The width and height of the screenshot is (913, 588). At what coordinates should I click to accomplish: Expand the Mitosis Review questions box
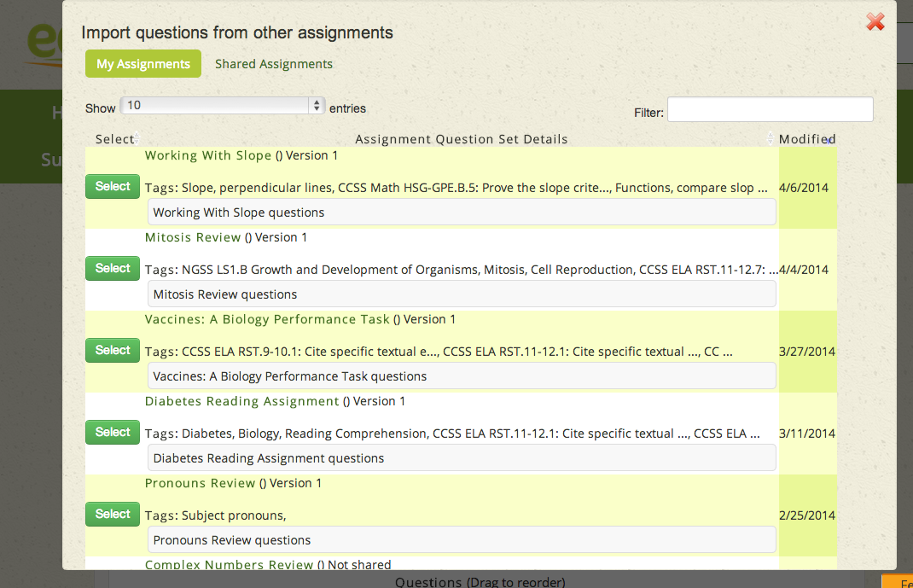pos(462,294)
